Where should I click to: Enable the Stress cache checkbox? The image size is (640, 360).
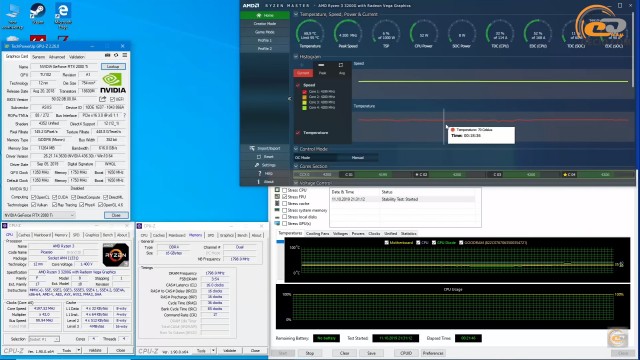click(284, 203)
